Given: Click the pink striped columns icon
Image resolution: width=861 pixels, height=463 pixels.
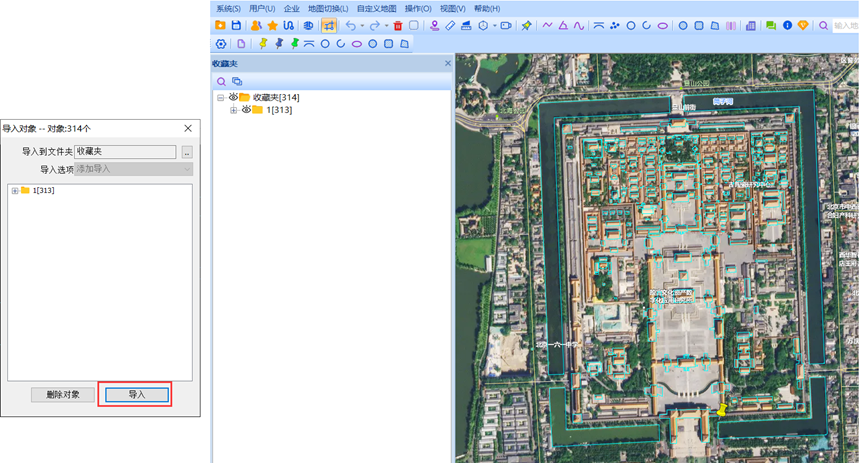Looking at the screenshot, I should pyautogui.click(x=731, y=25).
